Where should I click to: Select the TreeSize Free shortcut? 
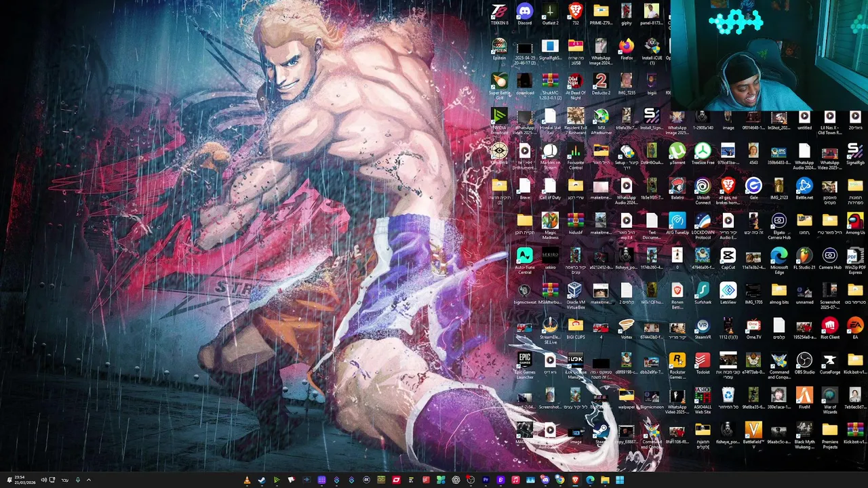[x=703, y=154]
